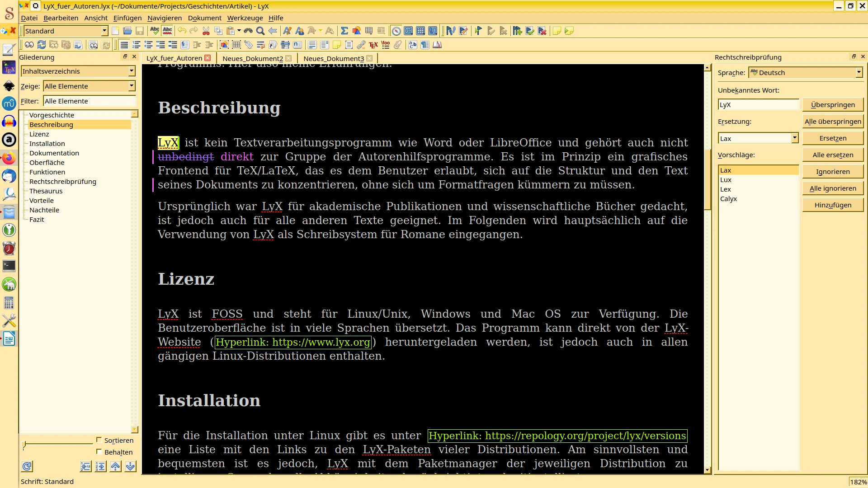Open the Zeige Alle Elemente dropdown
This screenshot has width=868, height=488.
click(x=90, y=86)
